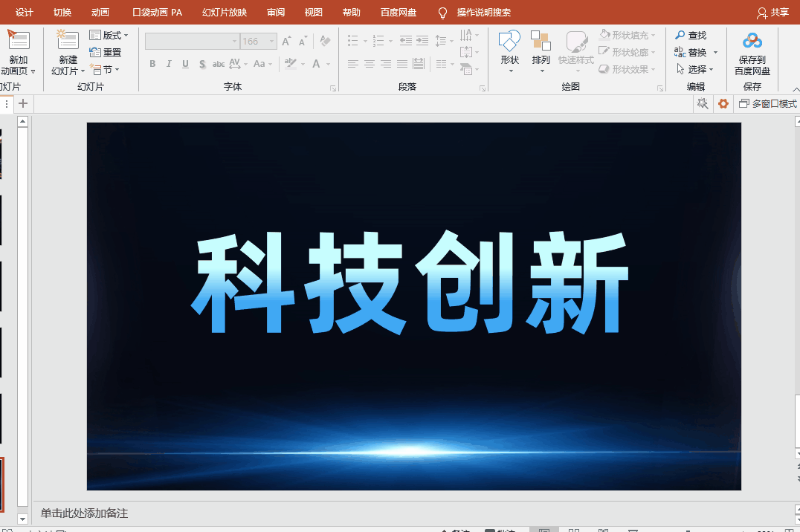
Task: Select the 科技创新 title text on slide
Action: (x=410, y=282)
